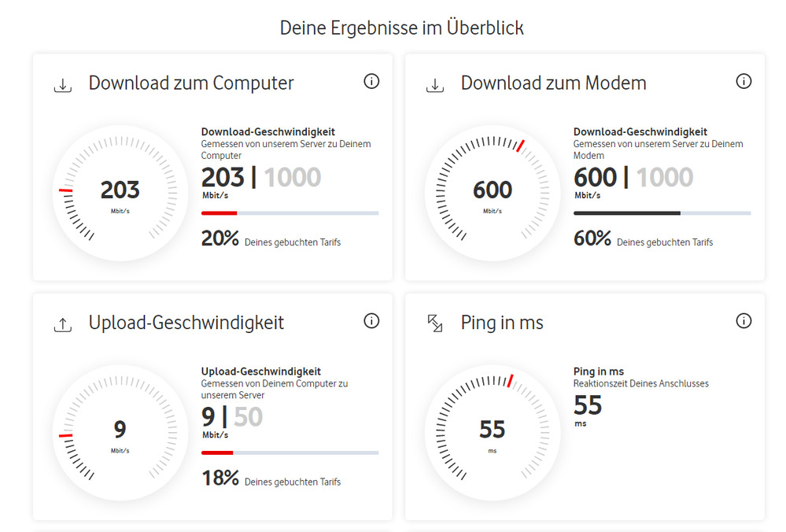This screenshot has height=532, width=786.
Task: Click the 60% tariff progress bar
Action: click(x=662, y=212)
